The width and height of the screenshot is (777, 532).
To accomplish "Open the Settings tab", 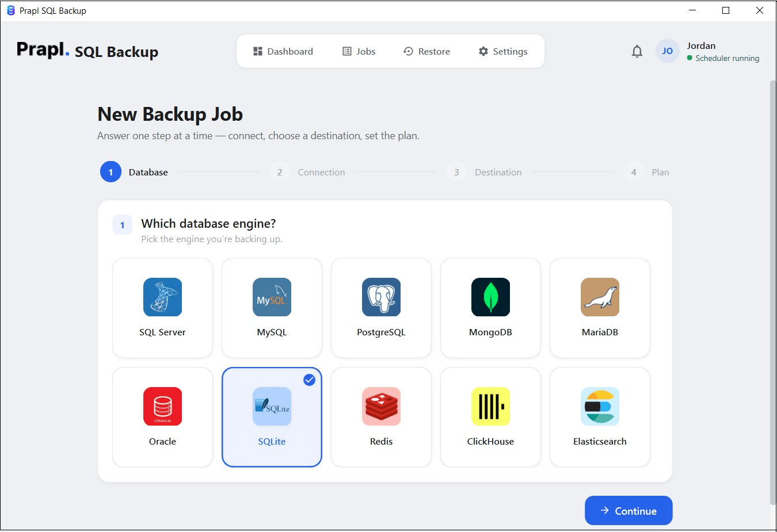I will click(x=503, y=51).
